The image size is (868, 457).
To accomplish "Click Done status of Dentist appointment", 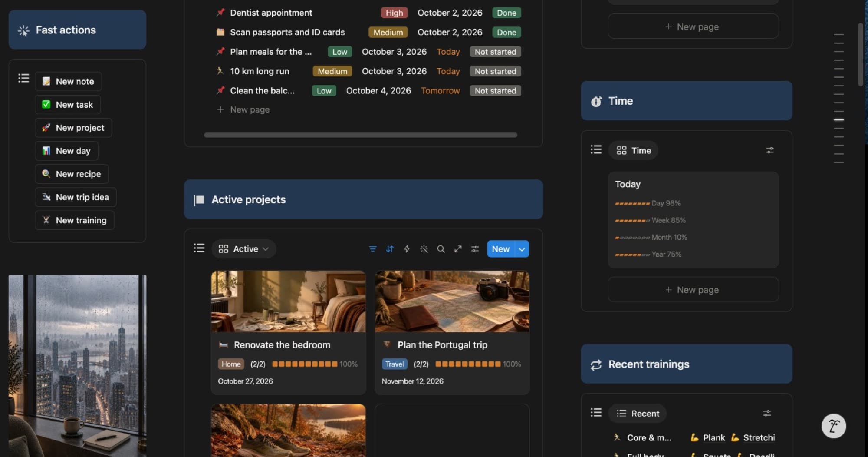I will [x=506, y=13].
